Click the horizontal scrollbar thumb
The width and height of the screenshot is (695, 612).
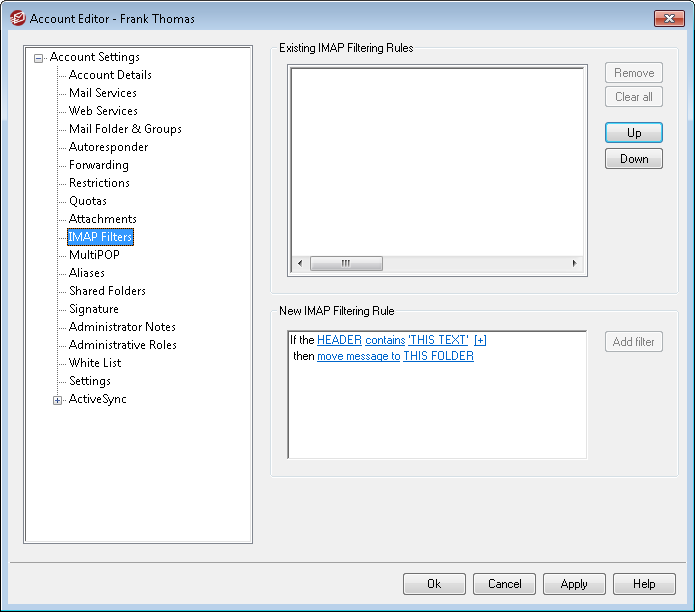click(x=346, y=263)
